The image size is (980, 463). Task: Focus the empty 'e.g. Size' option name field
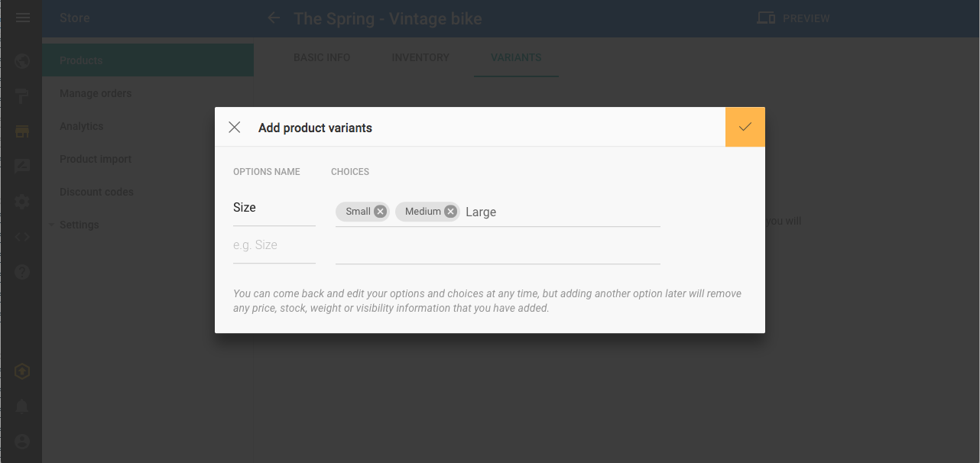click(x=274, y=245)
